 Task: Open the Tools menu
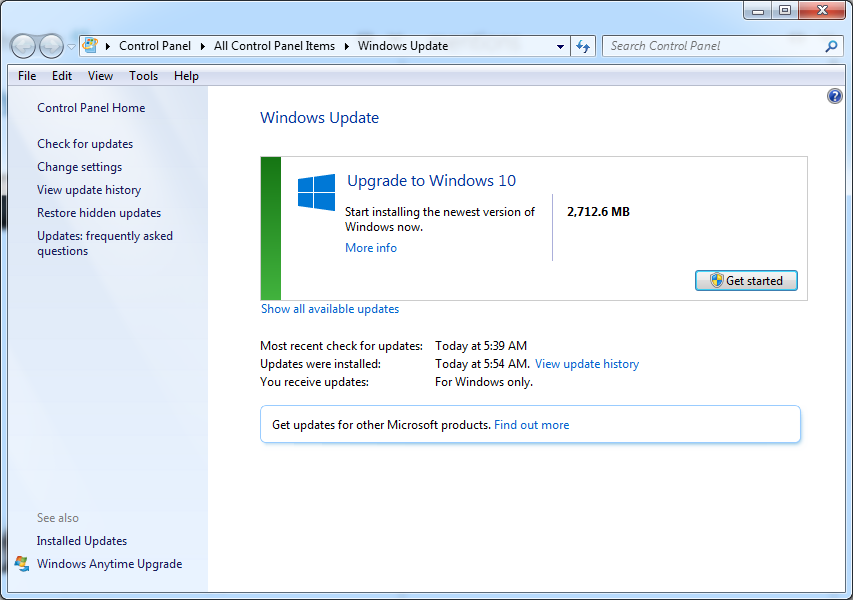point(144,76)
